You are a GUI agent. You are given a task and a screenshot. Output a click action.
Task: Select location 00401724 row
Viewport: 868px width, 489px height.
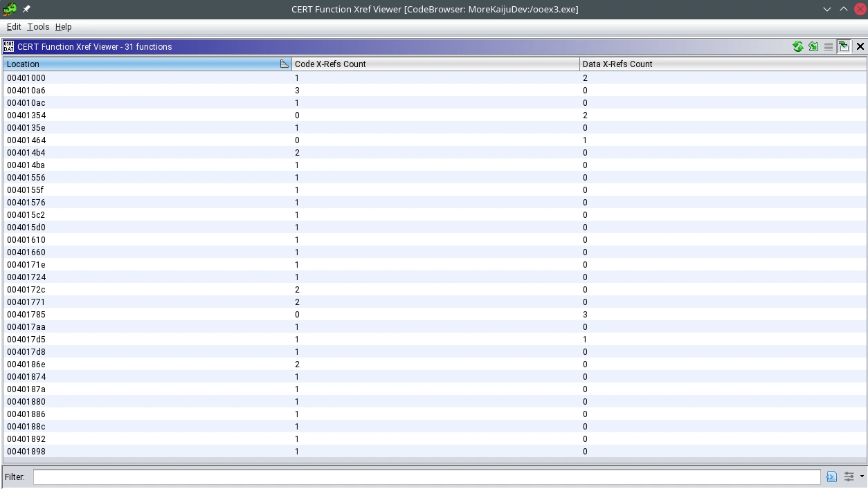pos(434,277)
